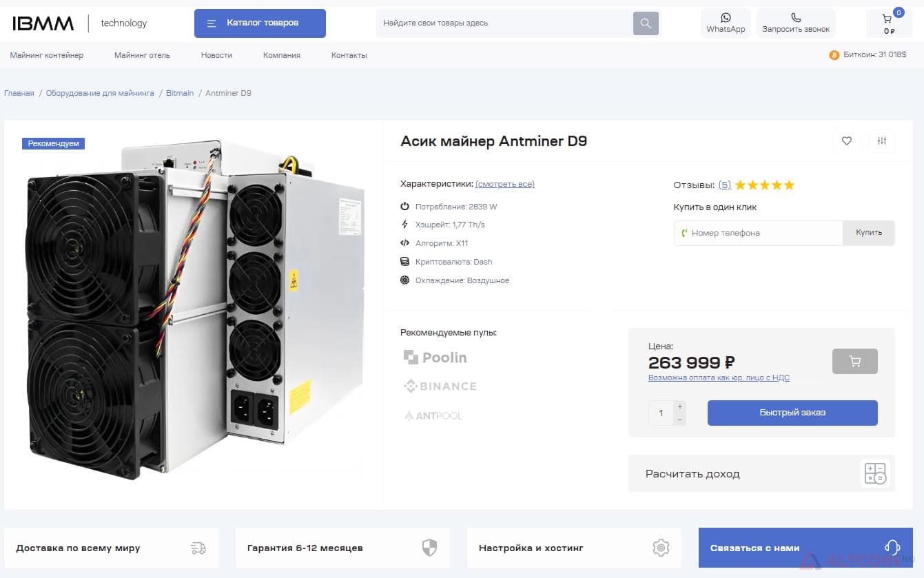Click the Купить one-click button
Screen dimensions: 924x578
tap(869, 233)
